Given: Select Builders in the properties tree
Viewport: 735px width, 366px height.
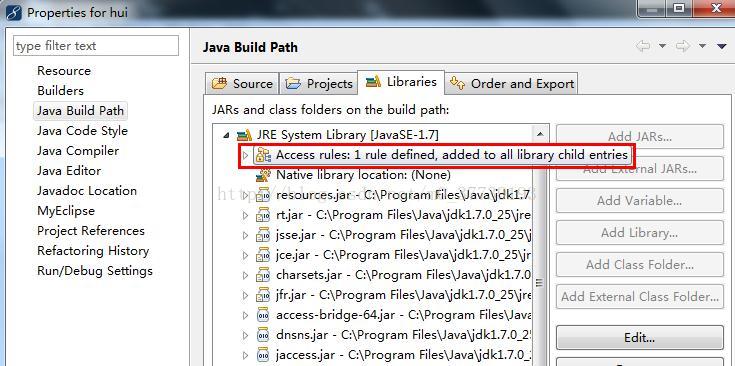Looking at the screenshot, I should click(60, 91).
